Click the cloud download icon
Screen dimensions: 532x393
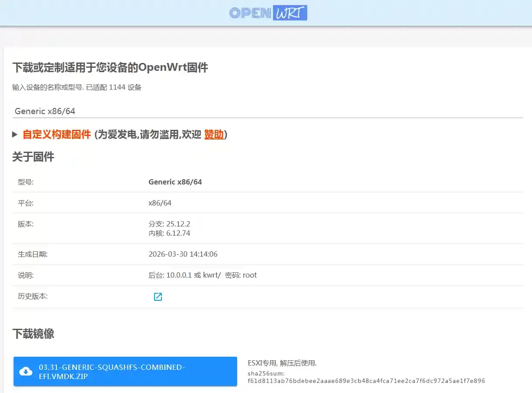coord(26,372)
